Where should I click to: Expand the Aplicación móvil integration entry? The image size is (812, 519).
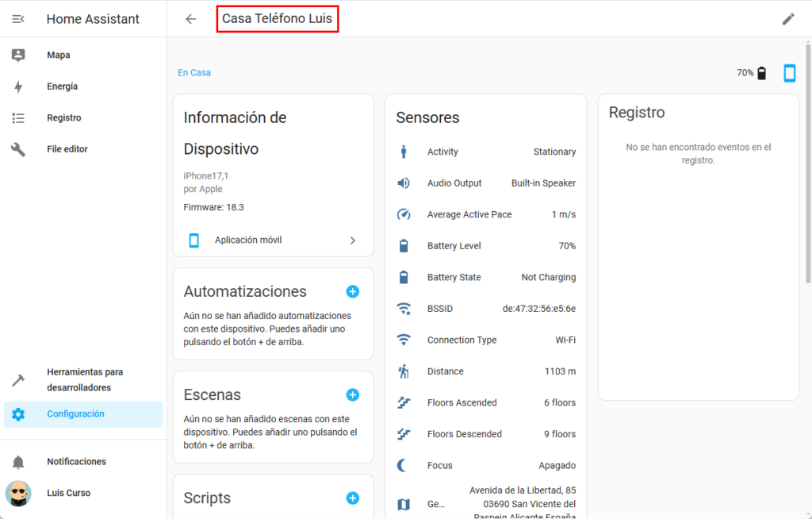coord(273,240)
